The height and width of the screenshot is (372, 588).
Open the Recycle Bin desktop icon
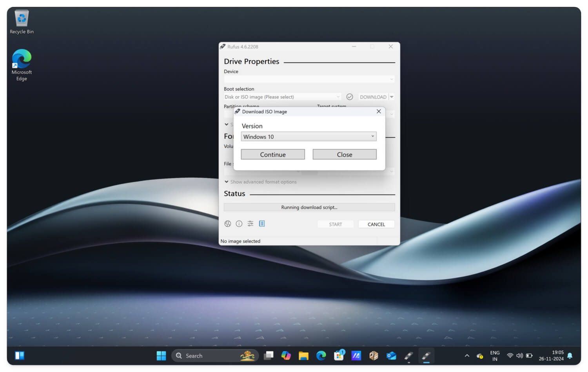22,22
